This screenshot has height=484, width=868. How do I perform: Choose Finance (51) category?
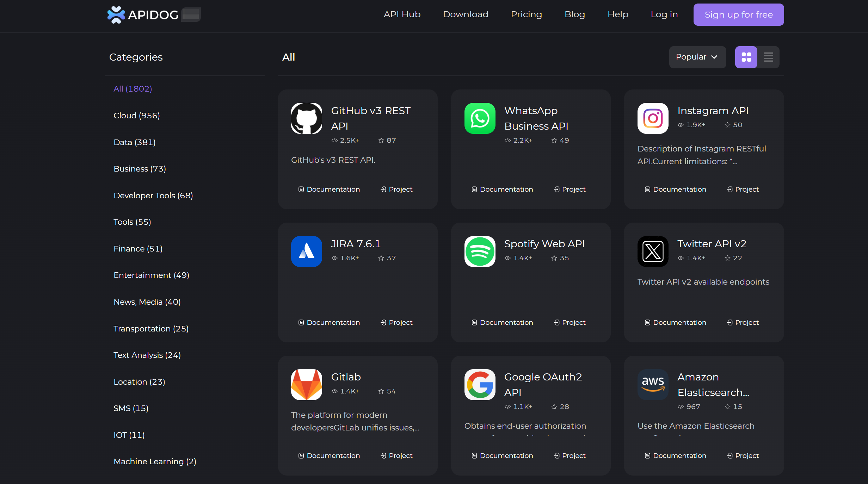point(138,249)
